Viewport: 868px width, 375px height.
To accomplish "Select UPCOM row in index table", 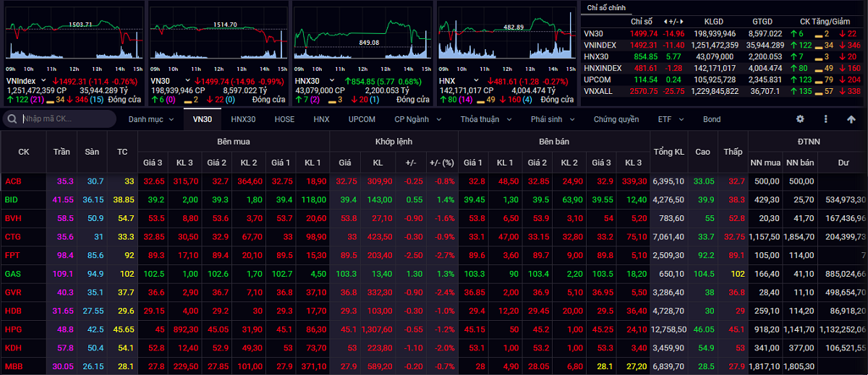I will click(x=723, y=79).
